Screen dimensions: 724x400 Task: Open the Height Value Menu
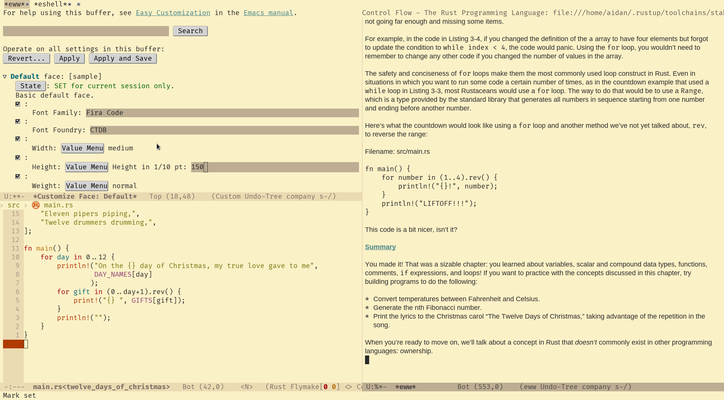click(86, 167)
